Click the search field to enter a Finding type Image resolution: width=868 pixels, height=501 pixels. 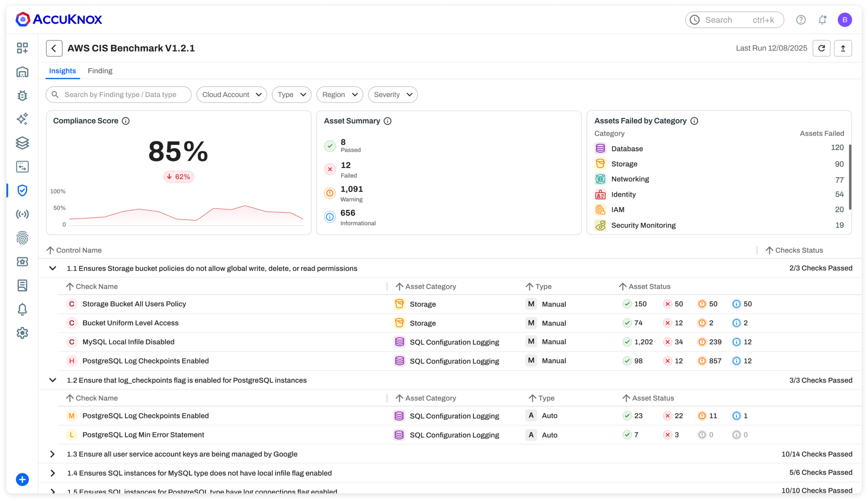(118, 95)
